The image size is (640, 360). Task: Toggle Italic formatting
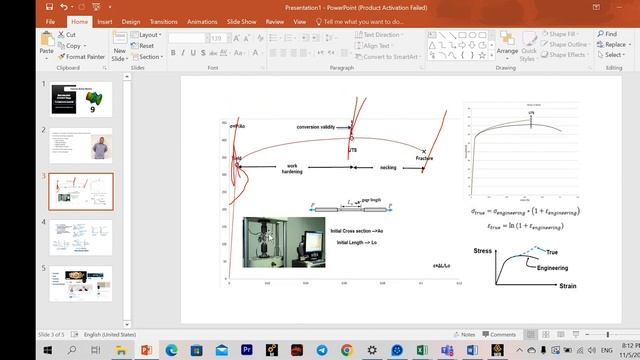(x=183, y=53)
